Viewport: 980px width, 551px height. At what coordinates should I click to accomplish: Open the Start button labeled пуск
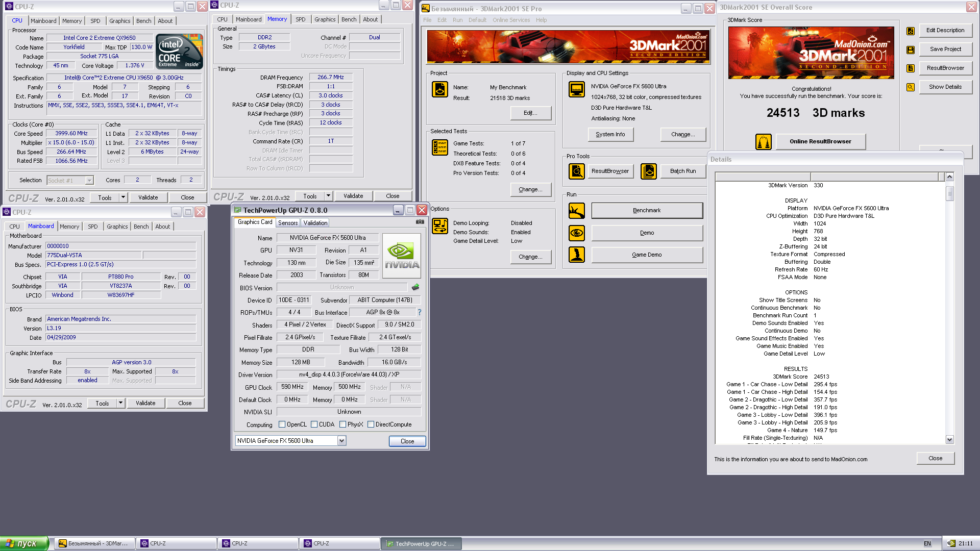[x=24, y=543]
